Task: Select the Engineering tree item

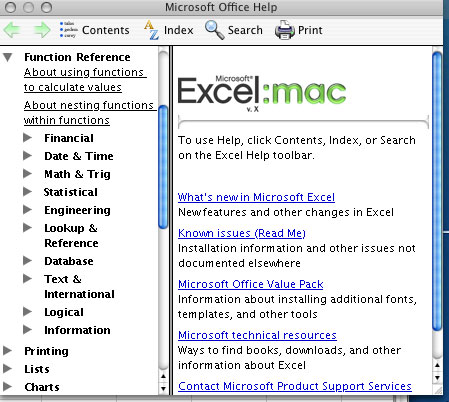Action: [x=77, y=210]
